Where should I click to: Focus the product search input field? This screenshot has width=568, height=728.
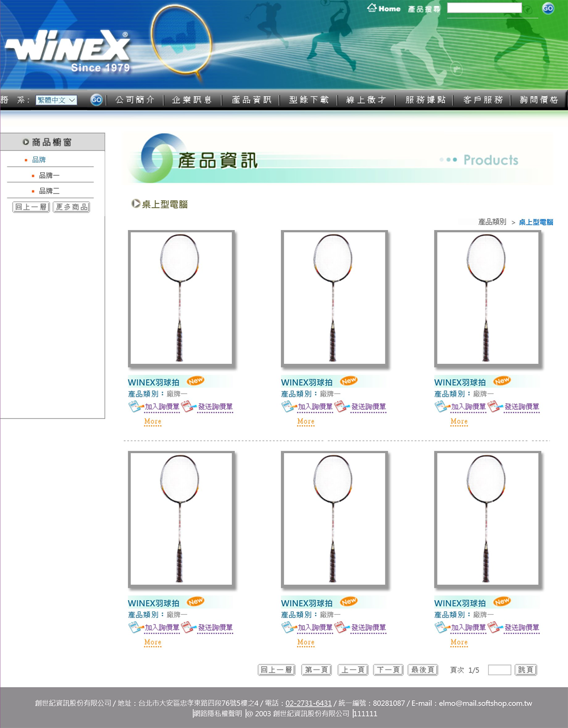coord(484,8)
